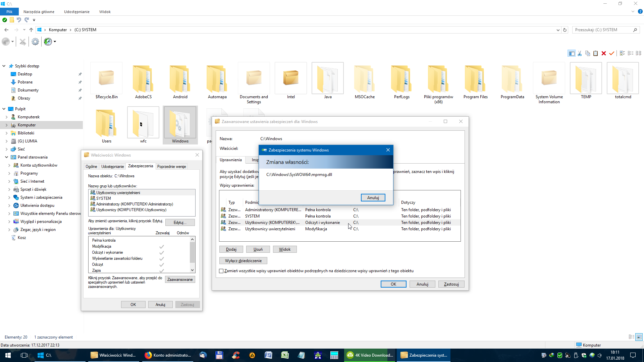The width and height of the screenshot is (644, 362).
Task: Switch to list view icon in toolbar
Action: 631,53
